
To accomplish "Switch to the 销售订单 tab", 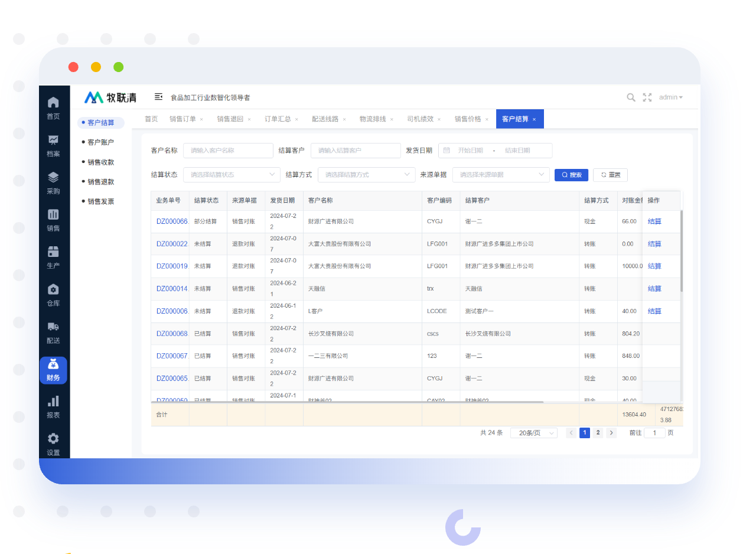I will tap(183, 119).
